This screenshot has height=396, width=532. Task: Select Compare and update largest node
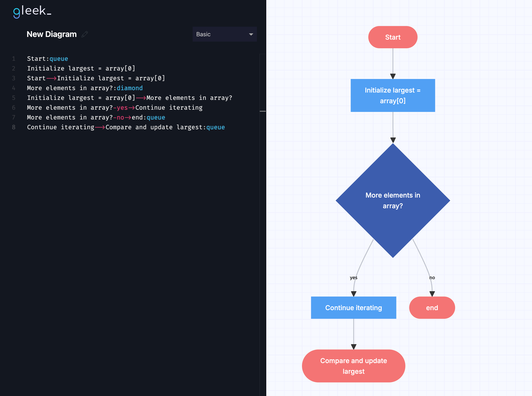(353, 366)
